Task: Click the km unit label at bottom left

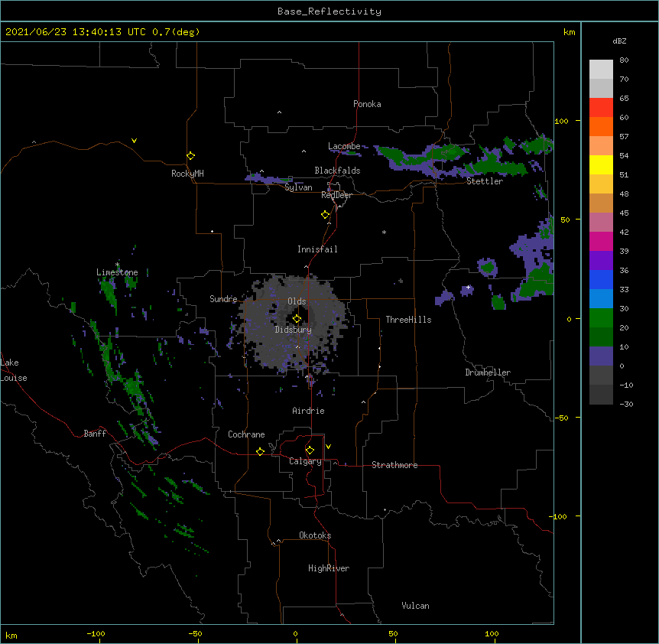Action: (11, 635)
